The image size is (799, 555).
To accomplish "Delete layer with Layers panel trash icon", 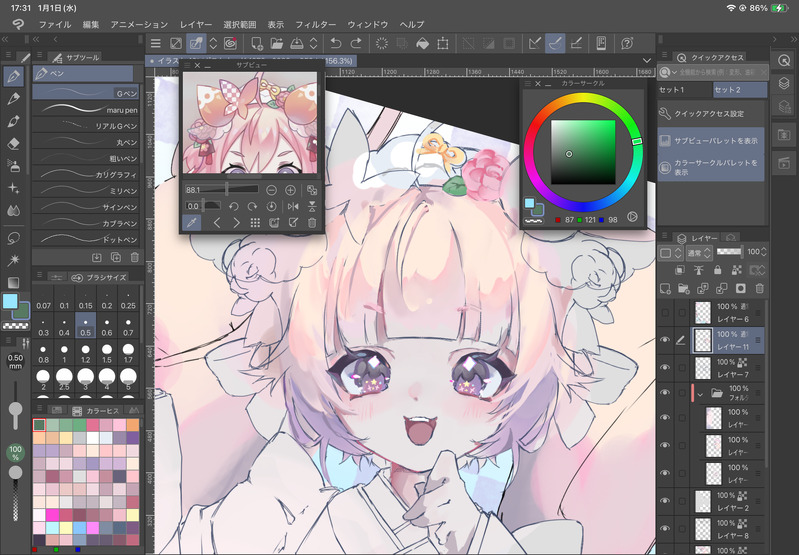I will 759,289.
